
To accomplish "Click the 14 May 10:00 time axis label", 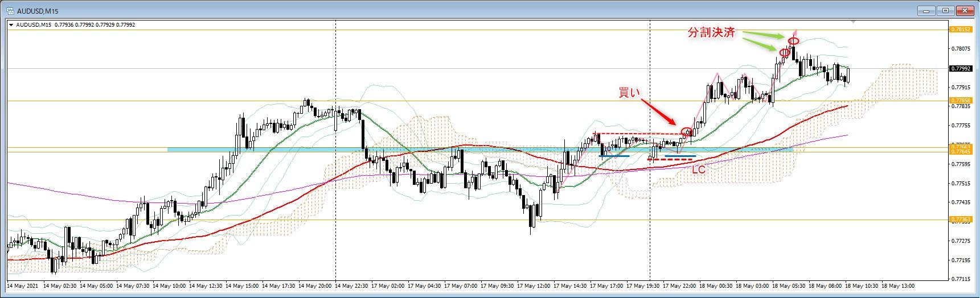I will [x=170, y=285].
